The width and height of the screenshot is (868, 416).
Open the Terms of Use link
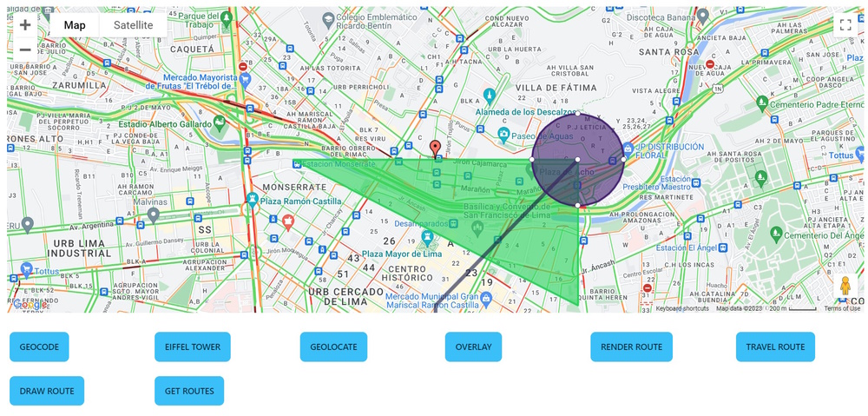coord(842,308)
